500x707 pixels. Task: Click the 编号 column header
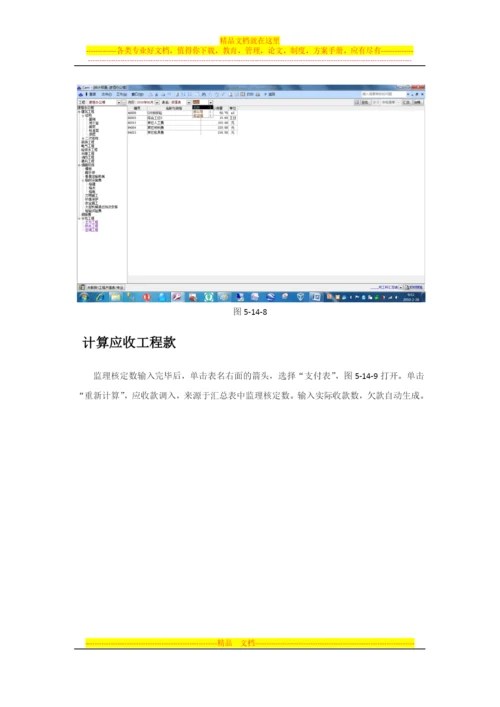click(x=137, y=108)
